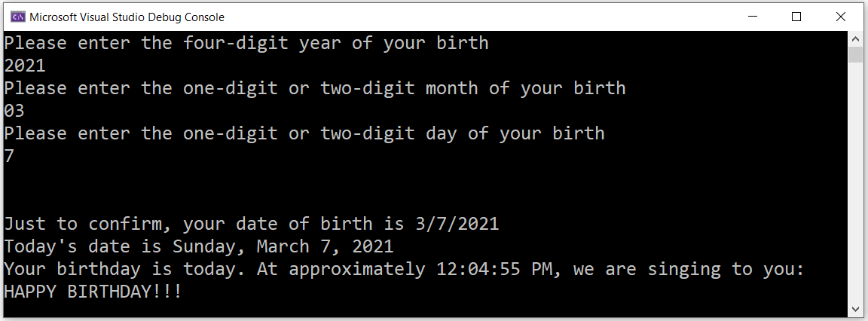
Task: Click the empty scrollbar track below the thumb
Action: coord(855,188)
